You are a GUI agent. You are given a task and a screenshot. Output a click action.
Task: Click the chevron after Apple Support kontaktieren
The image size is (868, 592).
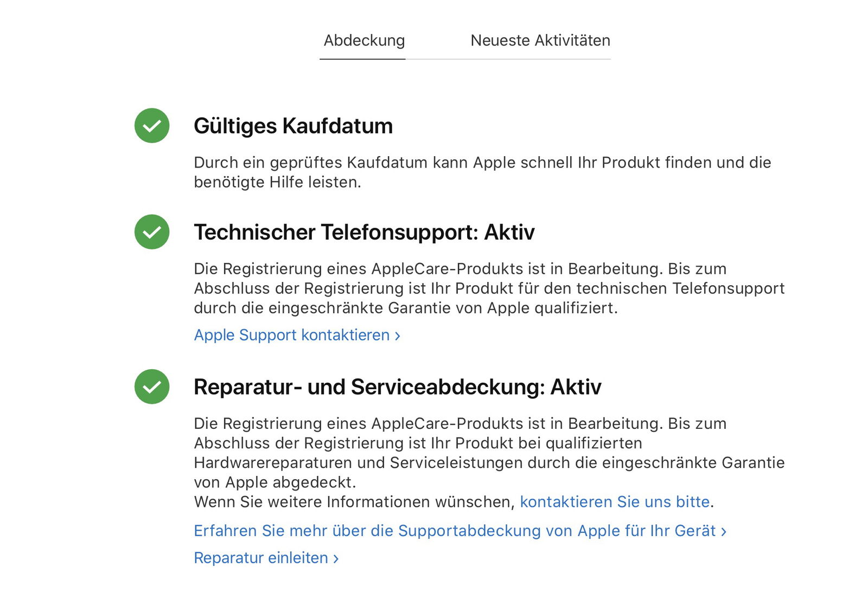[398, 336]
